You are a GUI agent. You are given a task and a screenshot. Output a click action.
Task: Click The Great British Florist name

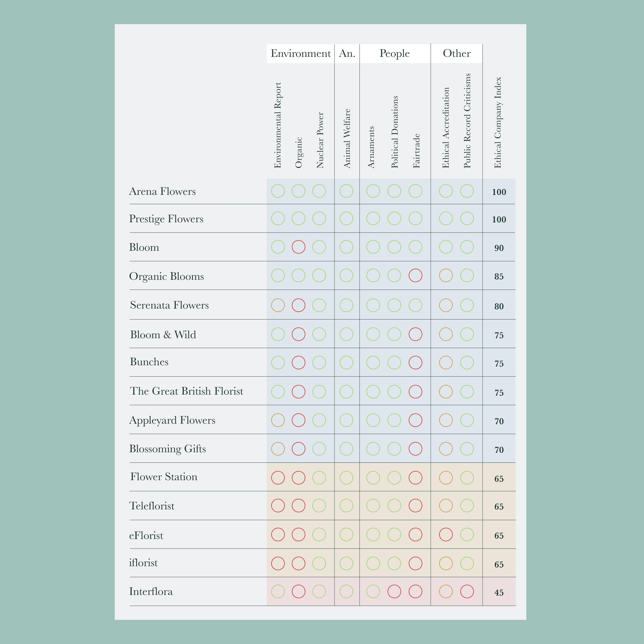(x=186, y=391)
